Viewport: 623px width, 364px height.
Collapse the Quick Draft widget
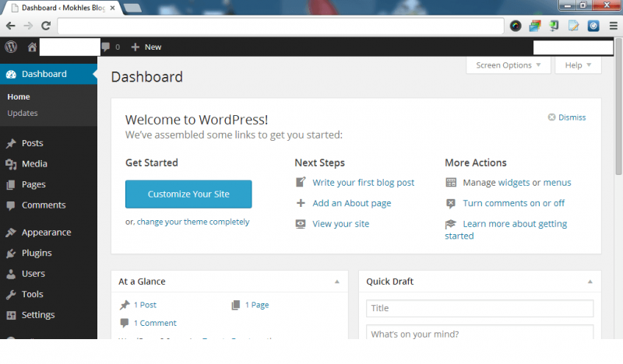coord(590,282)
